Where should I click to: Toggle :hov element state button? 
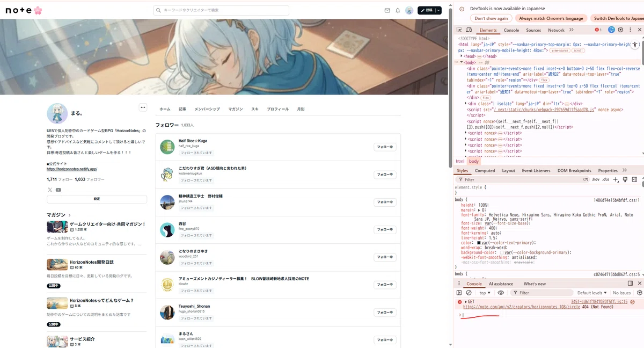[595, 179]
